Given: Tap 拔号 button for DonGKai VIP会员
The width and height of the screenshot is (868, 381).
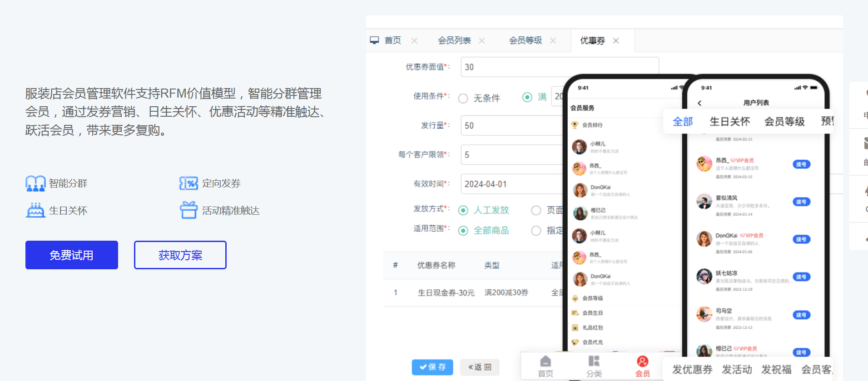Looking at the screenshot, I should 802,239.
